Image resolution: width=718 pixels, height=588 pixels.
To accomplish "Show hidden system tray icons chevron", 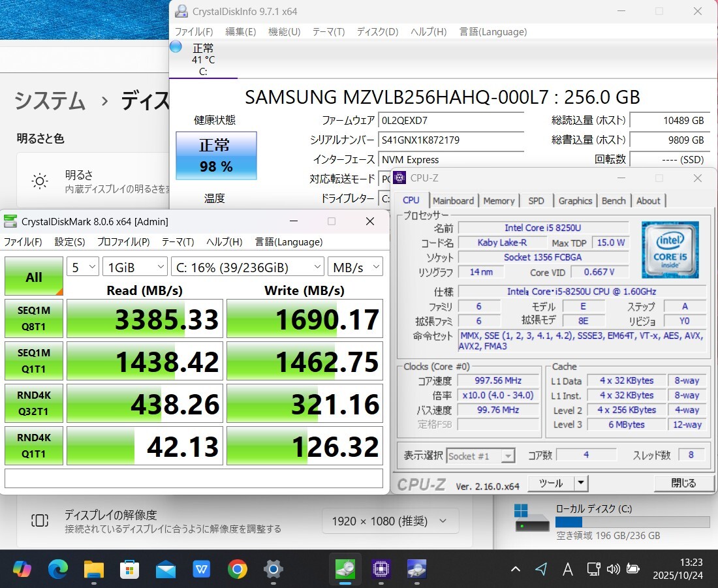I will [516, 569].
